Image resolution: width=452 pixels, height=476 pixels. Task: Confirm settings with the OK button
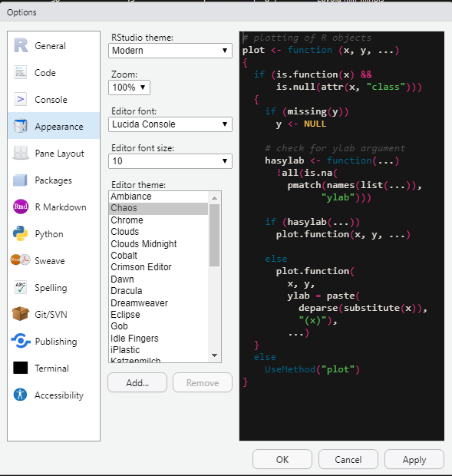click(x=282, y=459)
